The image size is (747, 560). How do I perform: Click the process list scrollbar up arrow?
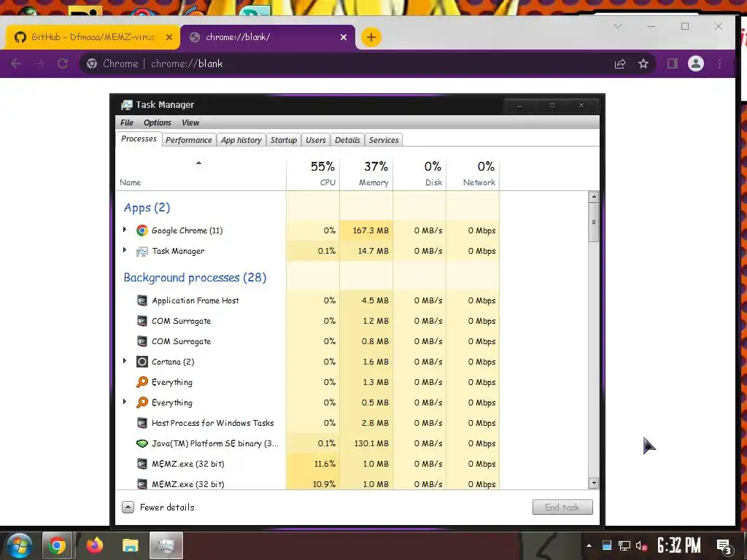pyautogui.click(x=594, y=197)
